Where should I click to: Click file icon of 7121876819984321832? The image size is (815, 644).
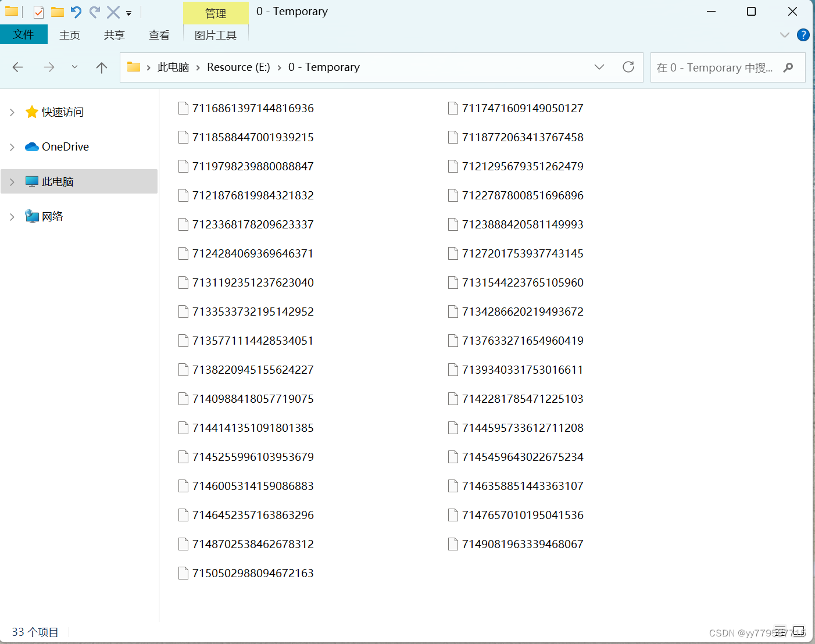tap(183, 195)
